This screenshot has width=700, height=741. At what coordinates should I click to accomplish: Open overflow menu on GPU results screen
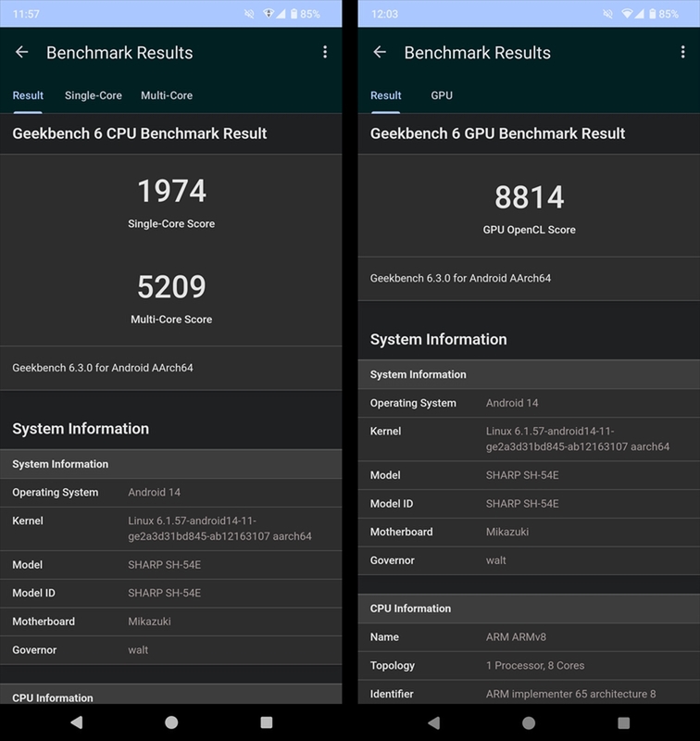click(x=682, y=52)
